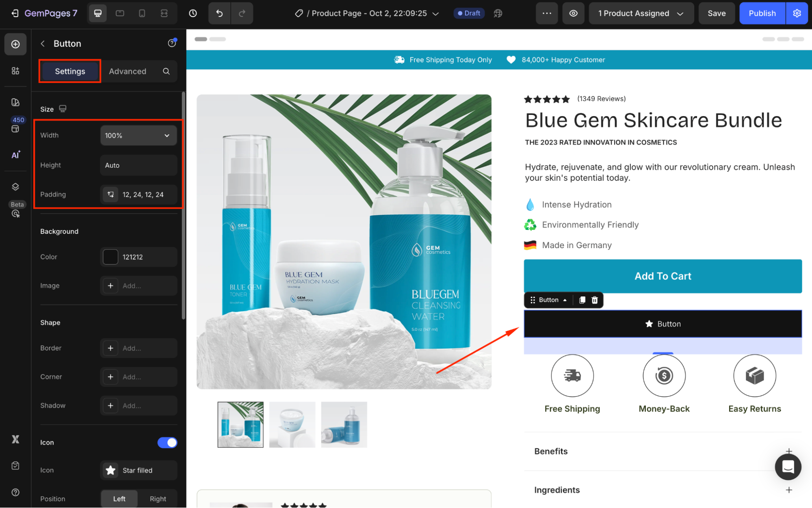Select the Settings tab
The height and width of the screenshot is (508, 812).
tap(70, 71)
